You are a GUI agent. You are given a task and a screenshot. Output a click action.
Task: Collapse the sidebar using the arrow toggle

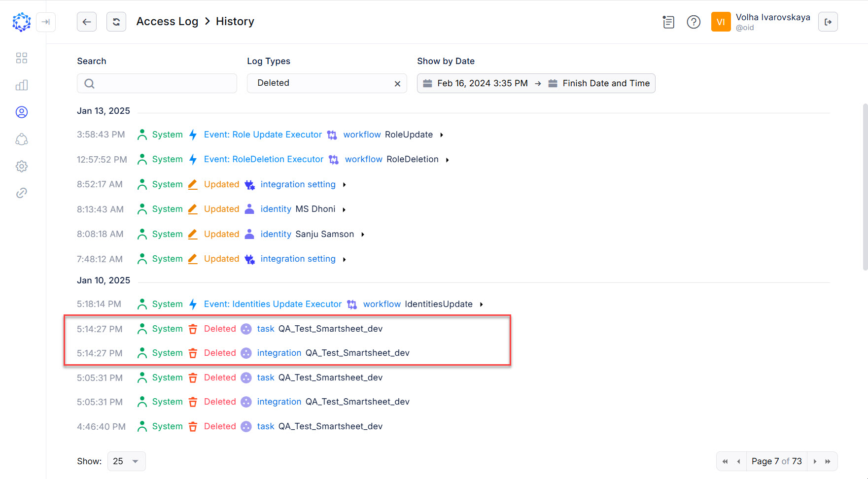point(46,22)
